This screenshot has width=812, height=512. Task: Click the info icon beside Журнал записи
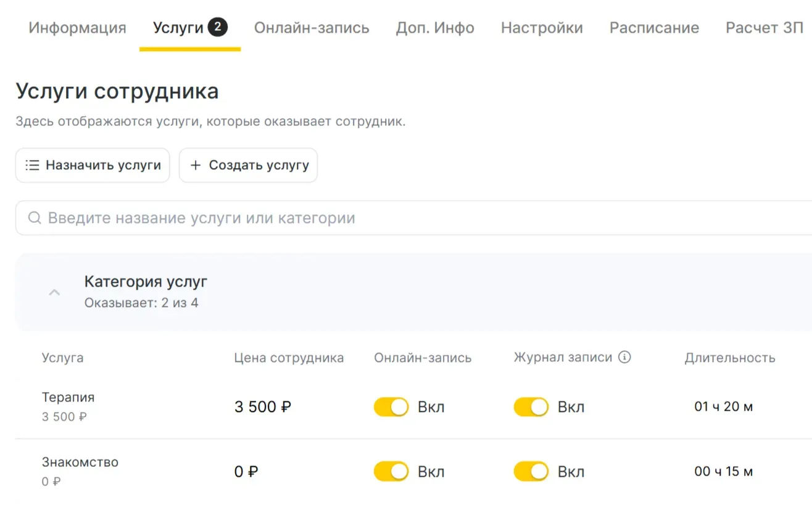[624, 358]
